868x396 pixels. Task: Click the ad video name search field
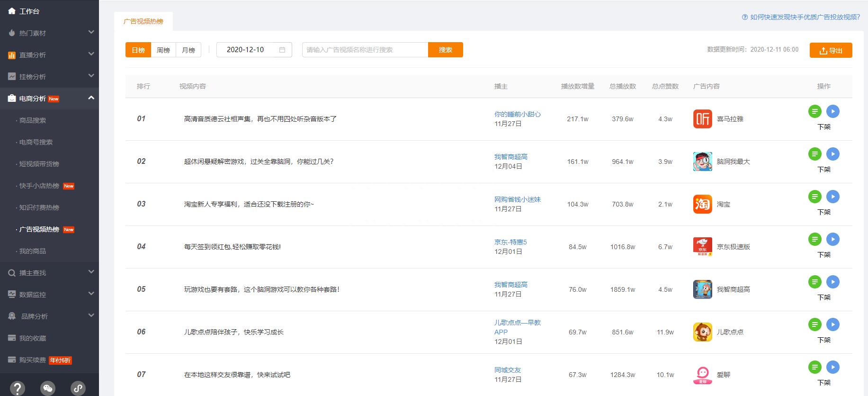click(365, 50)
